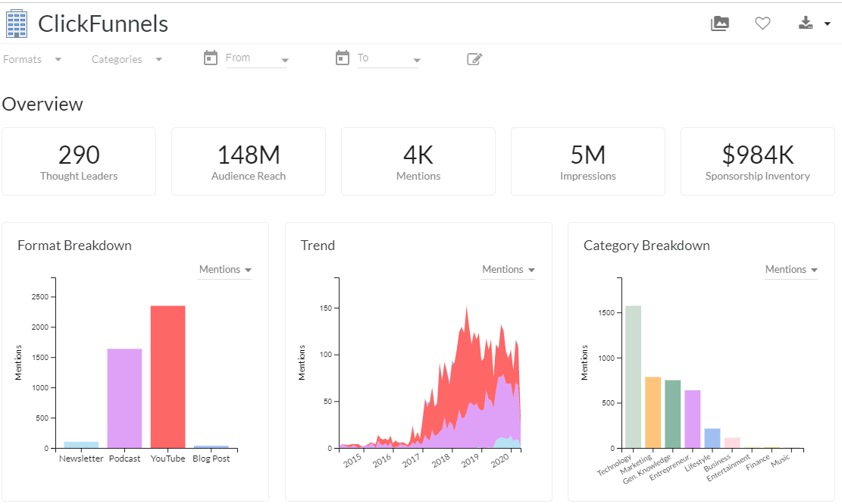Click the 2020 label on Trend axis
The height and width of the screenshot is (504, 842).
[x=500, y=461]
